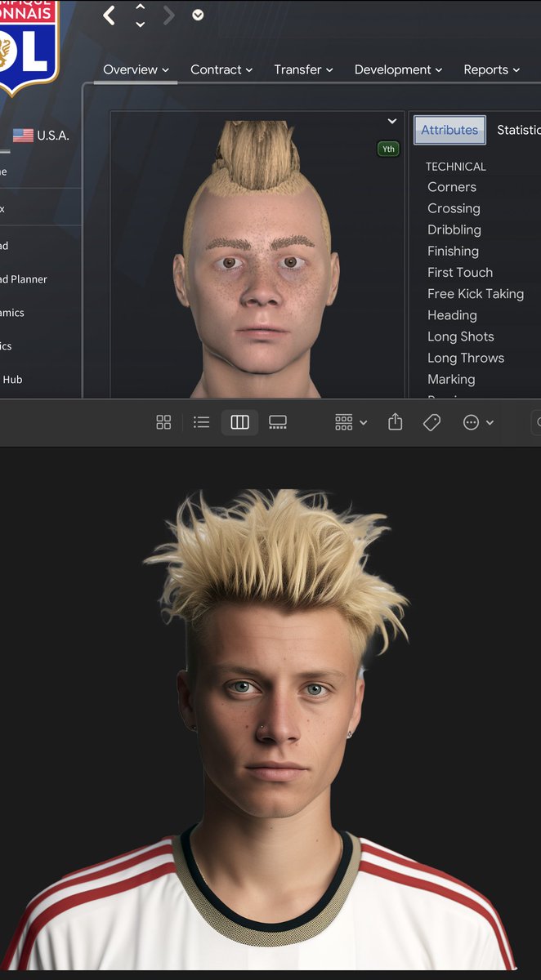Switch Finder to gallery view
The image size is (541, 980).
point(278,422)
